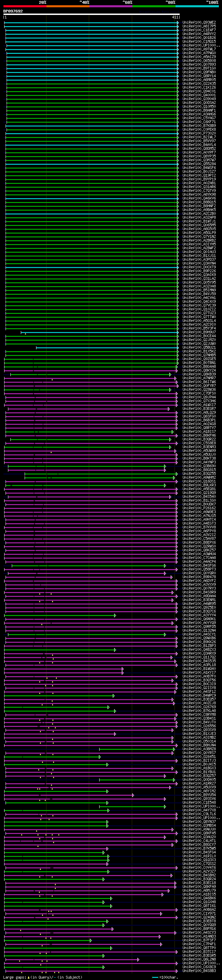Select the UniRef100_C1E548 label
This screenshot has height=980, width=222.
(x=199, y=802)
